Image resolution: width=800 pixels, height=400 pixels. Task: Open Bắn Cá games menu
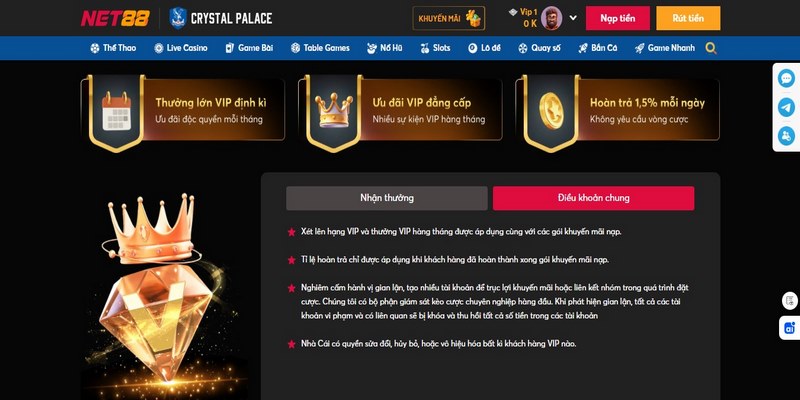597,48
